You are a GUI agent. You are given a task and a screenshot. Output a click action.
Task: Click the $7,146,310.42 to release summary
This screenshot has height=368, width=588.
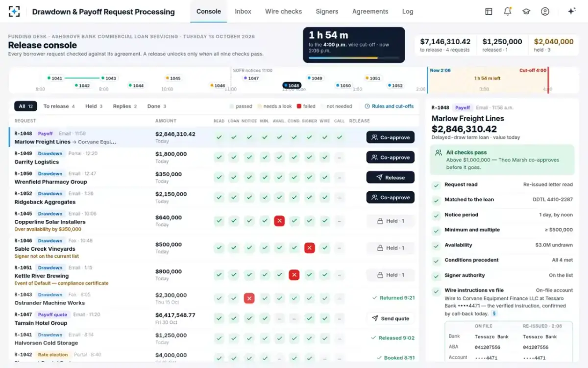coord(445,45)
